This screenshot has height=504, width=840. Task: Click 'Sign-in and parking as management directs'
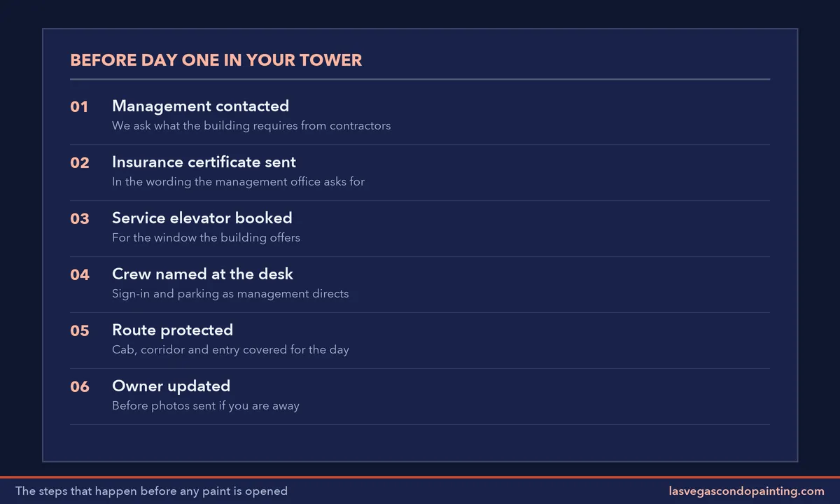(x=230, y=294)
